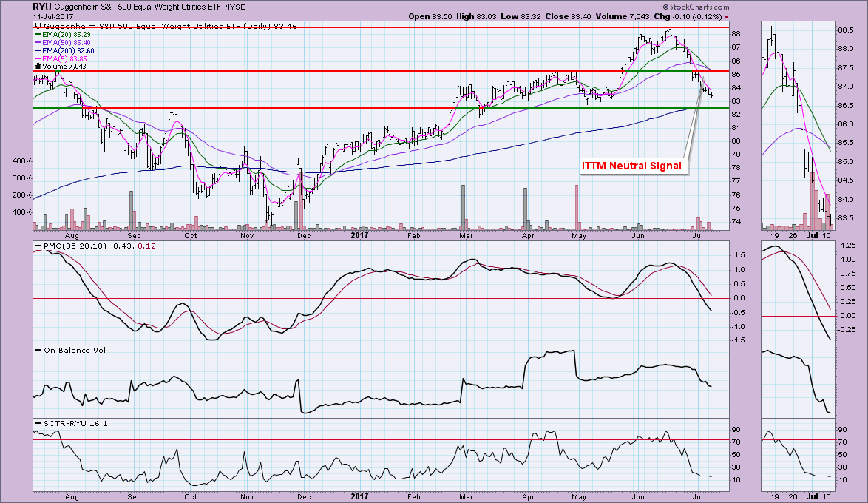The height and width of the screenshot is (503, 868).
Task: Click the 88.5 price label on the zoom panel
Action: 845,30
